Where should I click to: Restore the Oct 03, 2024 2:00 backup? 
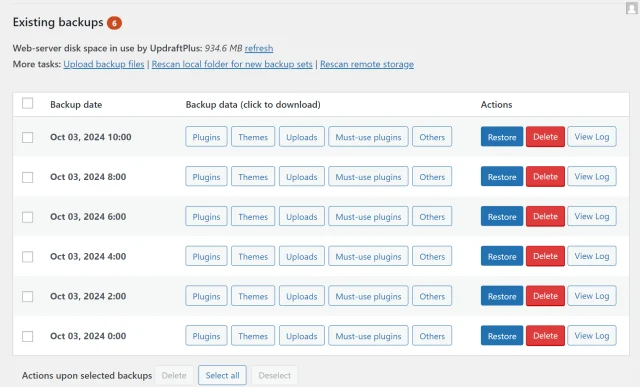(x=502, y=296)
